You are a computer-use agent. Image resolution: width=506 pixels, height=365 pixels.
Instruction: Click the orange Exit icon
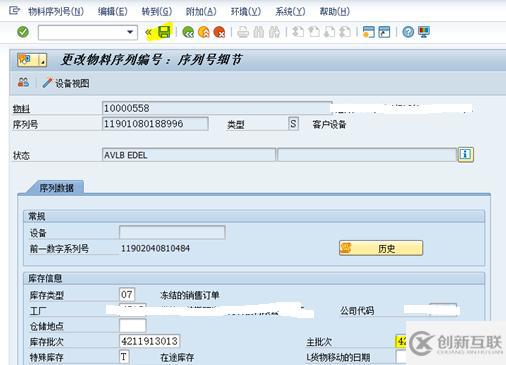tap(204, 32)
